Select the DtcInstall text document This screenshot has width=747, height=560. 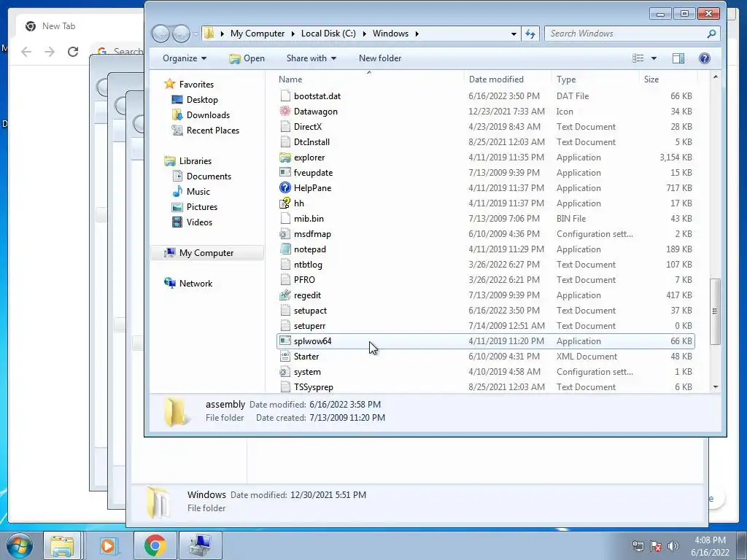coord(485,142)
